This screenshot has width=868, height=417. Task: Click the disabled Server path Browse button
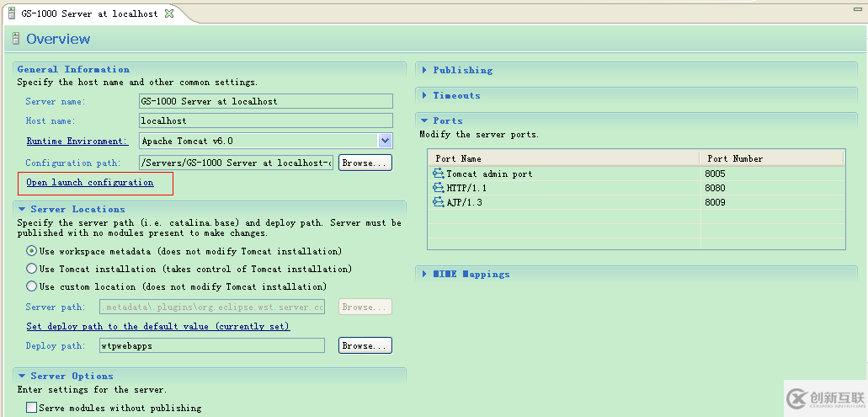(365, 307)
